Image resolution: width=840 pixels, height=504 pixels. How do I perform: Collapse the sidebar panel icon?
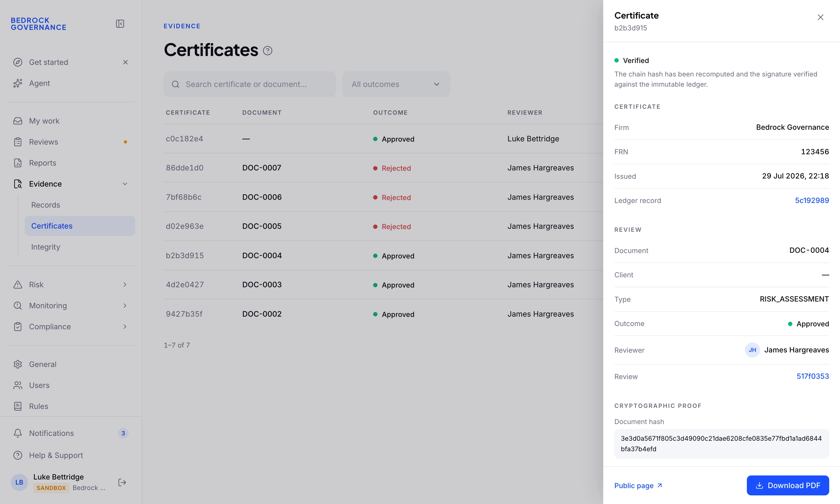pyautogui.click(x=120, y=24)
